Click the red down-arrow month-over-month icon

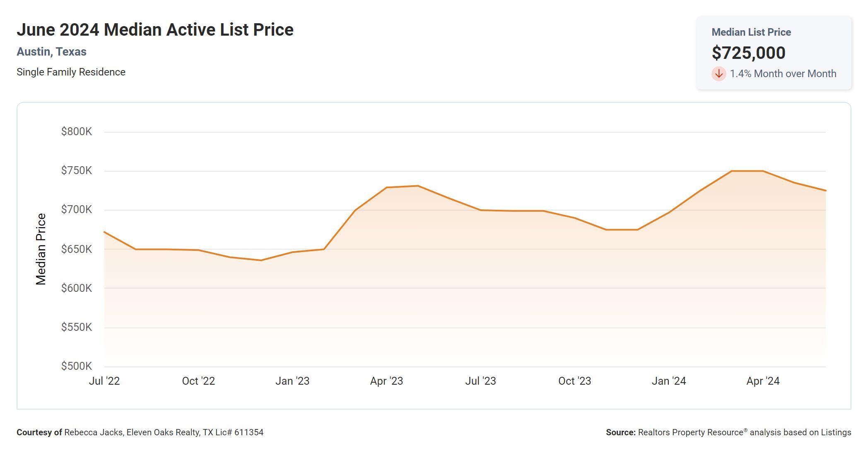point(719,74)
